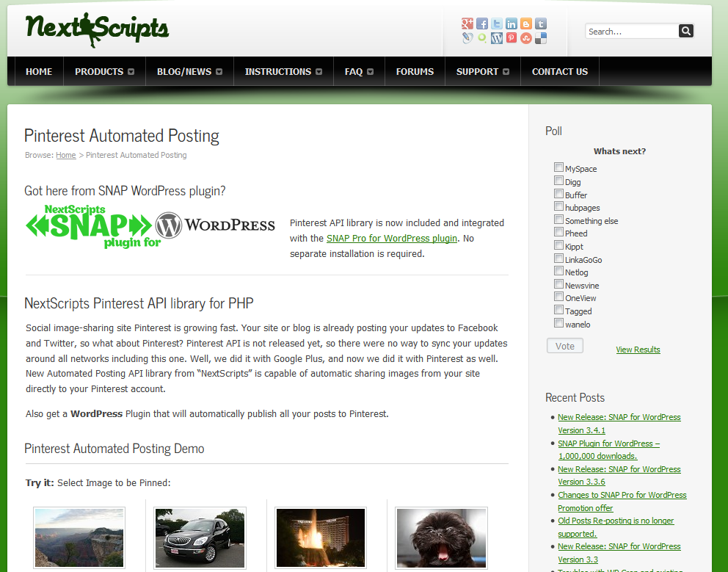Open the Blogger social icon
728x572 pixels.
pyautogui.click(x=526, y=23)
